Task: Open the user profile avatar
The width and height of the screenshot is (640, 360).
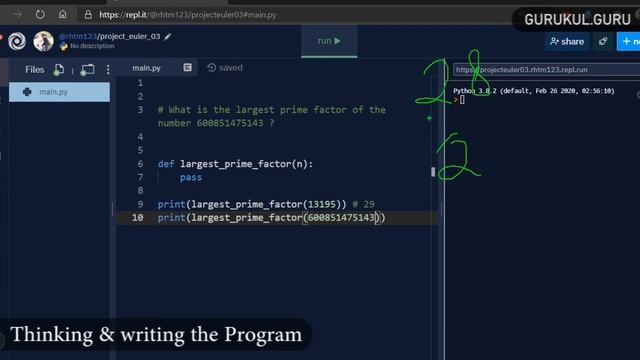Action: click(x=43, y=41)
